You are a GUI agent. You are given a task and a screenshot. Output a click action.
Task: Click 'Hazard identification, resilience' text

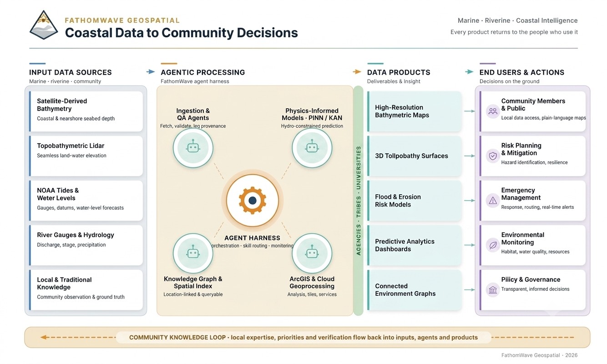[x=534, y=162]
